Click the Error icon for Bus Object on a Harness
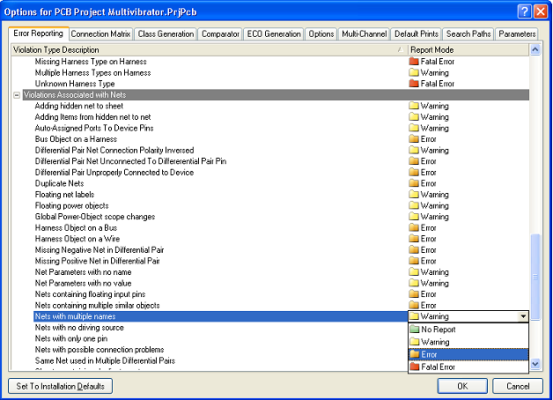 [414, 139]
